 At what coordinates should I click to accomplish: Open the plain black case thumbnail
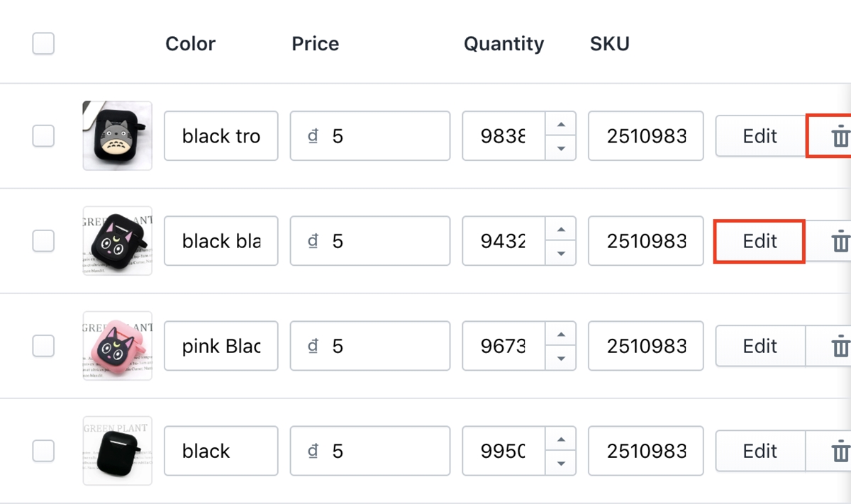click(117, 451)
